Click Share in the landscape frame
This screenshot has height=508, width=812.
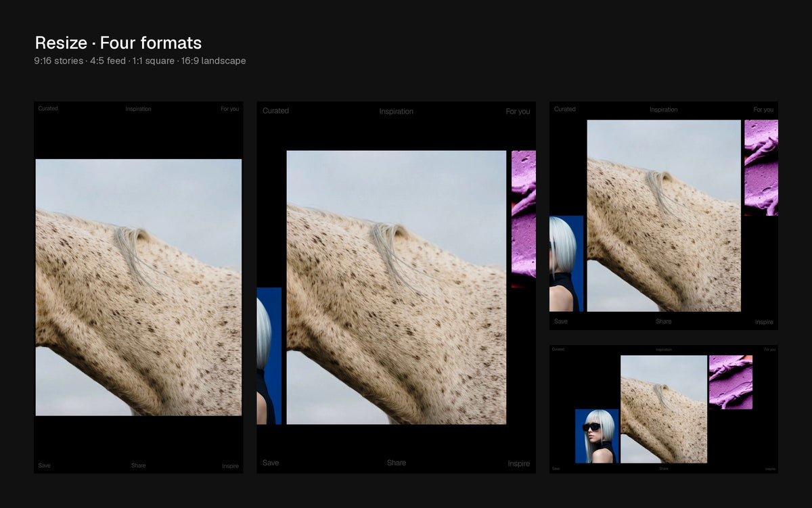coord(664,468)
